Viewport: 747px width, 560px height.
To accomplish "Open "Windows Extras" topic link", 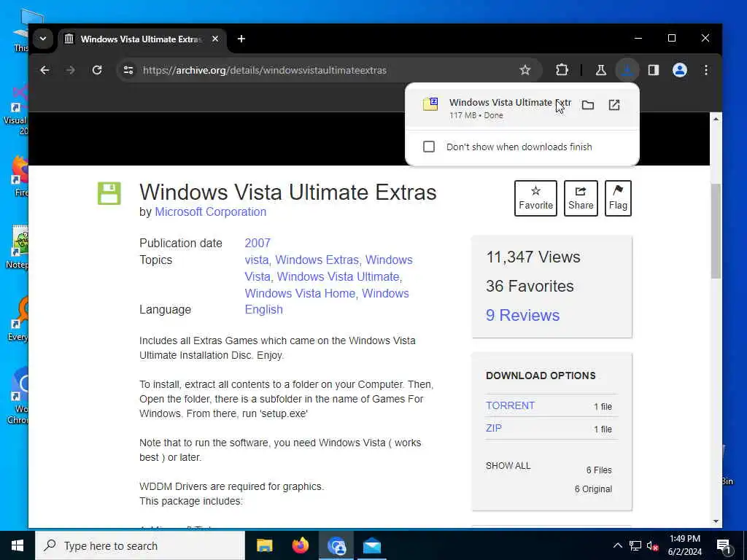I will [x=317, y=260].
